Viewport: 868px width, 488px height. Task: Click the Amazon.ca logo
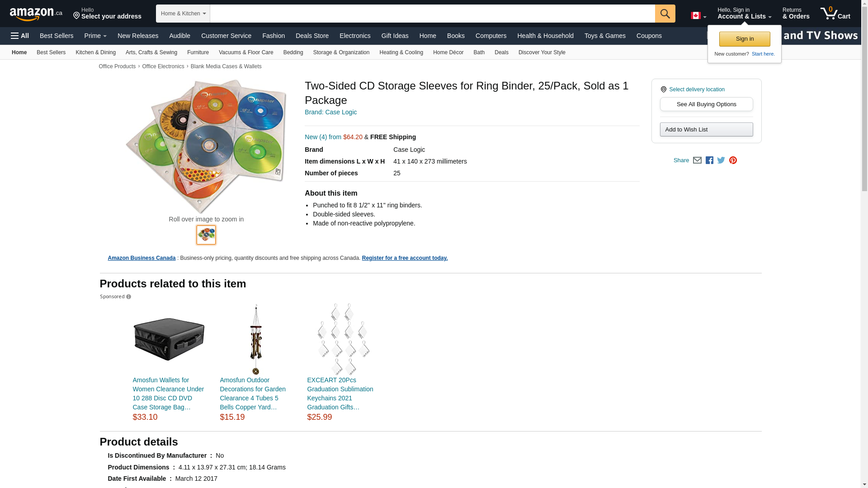(x=36, y=14)
